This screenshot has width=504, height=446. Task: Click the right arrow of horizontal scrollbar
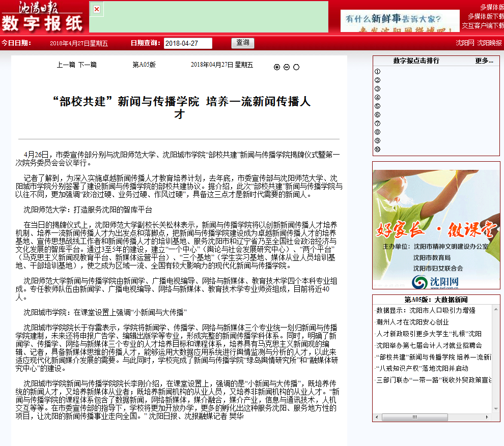point(488,417)
